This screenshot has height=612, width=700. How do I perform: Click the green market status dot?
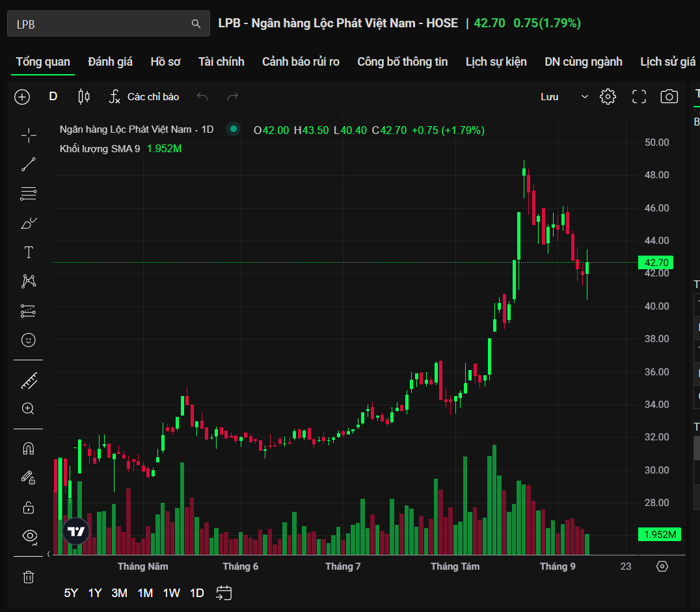point(233,129)
